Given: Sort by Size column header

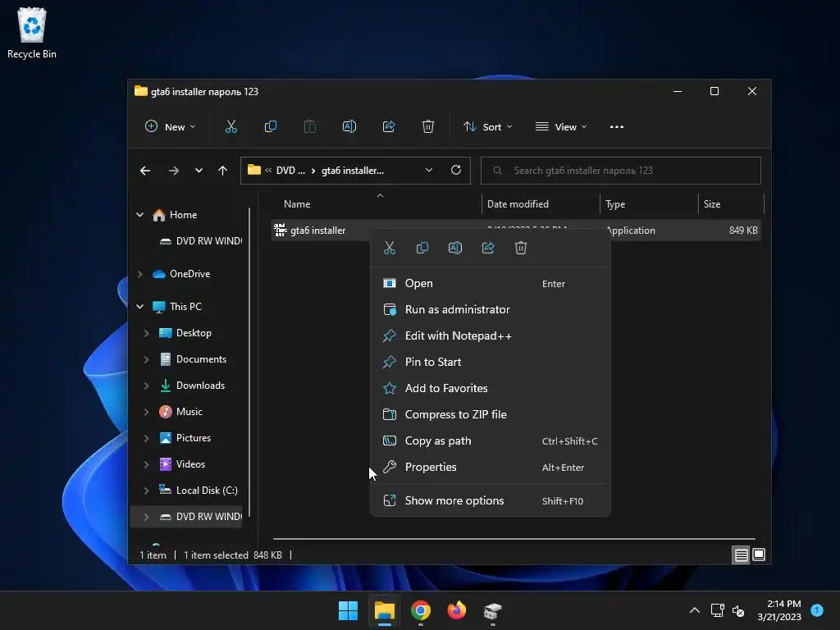Looking at the screenshot, I should [731, 204].
